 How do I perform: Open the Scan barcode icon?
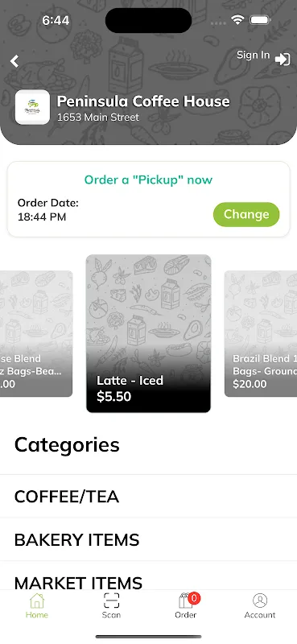111,601
